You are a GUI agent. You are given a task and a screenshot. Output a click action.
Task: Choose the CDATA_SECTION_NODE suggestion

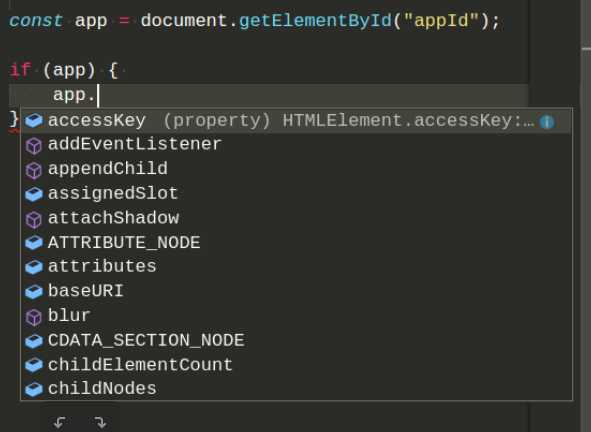click(x=296, y=340)
